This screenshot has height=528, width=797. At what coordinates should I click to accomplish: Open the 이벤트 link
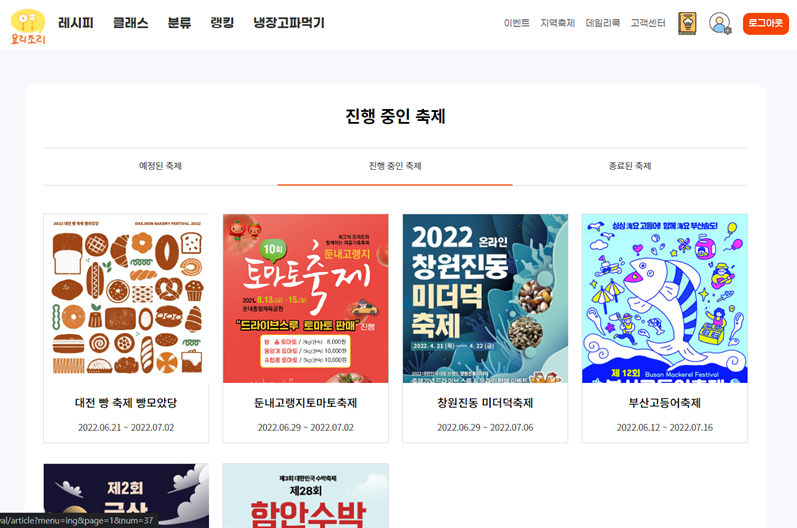pyautogui.click(x=516, y=23)
